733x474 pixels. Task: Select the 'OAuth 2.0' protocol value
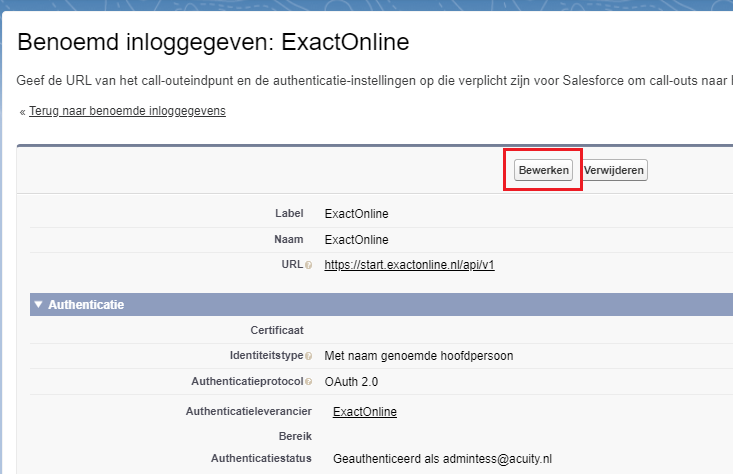point(351,382)
